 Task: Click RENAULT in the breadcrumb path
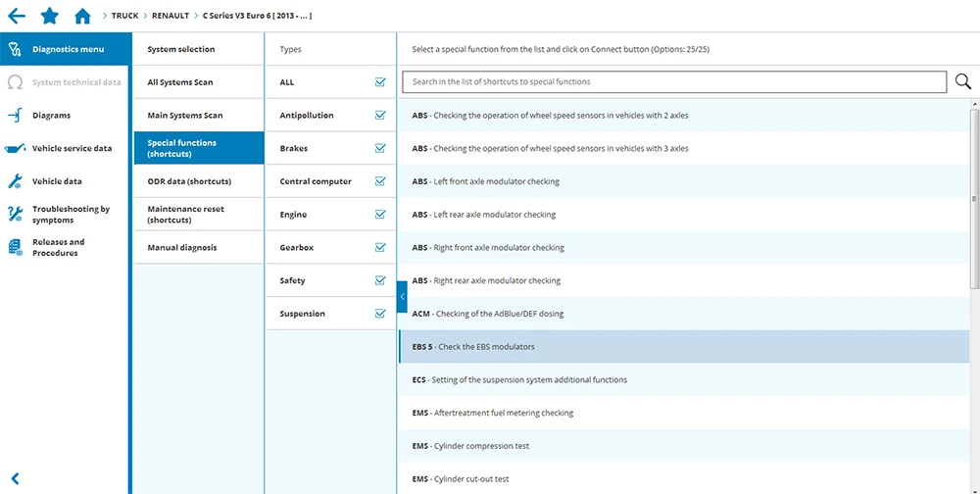tap(171, 16)
